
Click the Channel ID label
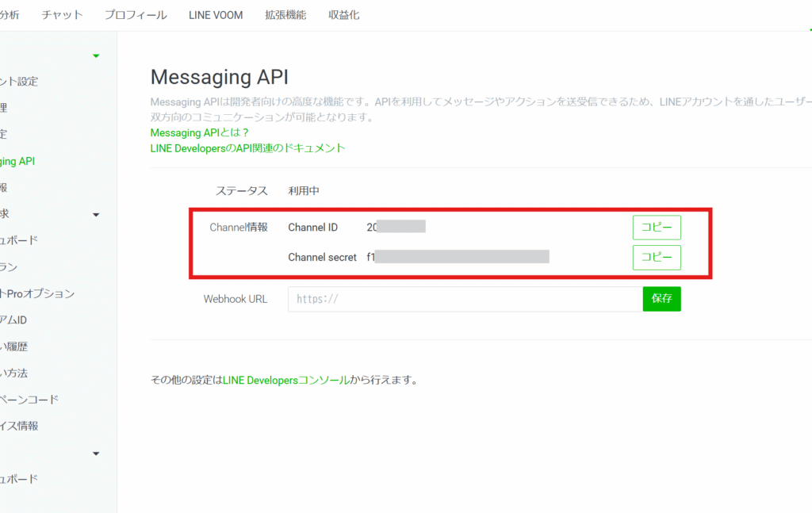[312, 228]
